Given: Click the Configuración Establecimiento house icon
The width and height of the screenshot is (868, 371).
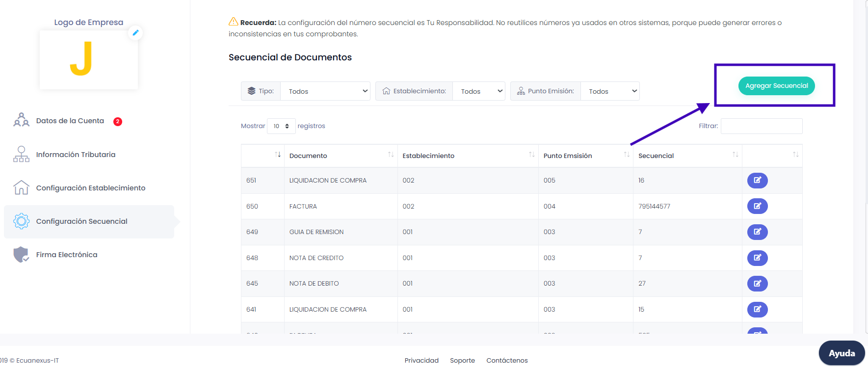Looking at the screenshot, I should point(21,187).
